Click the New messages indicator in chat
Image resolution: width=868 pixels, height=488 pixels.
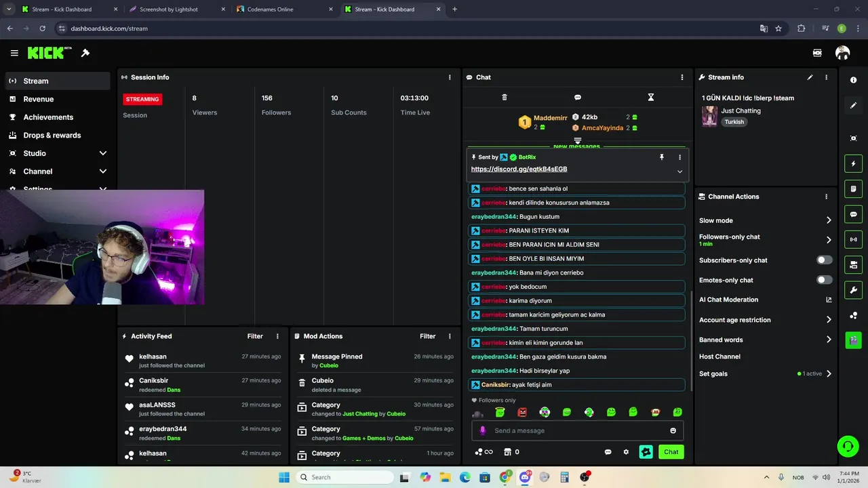click(576, 146)
